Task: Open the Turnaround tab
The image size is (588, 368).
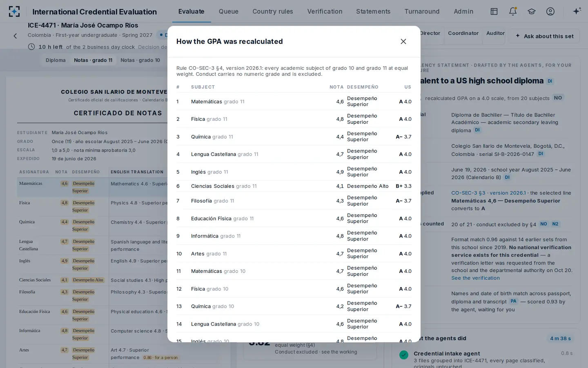Action: click(422, 11)
